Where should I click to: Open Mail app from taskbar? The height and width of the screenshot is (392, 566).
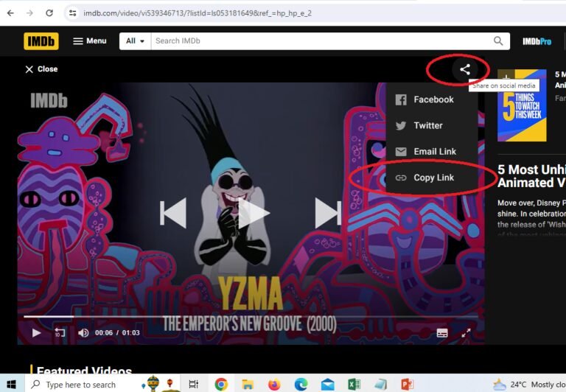[x=327, y=385]
